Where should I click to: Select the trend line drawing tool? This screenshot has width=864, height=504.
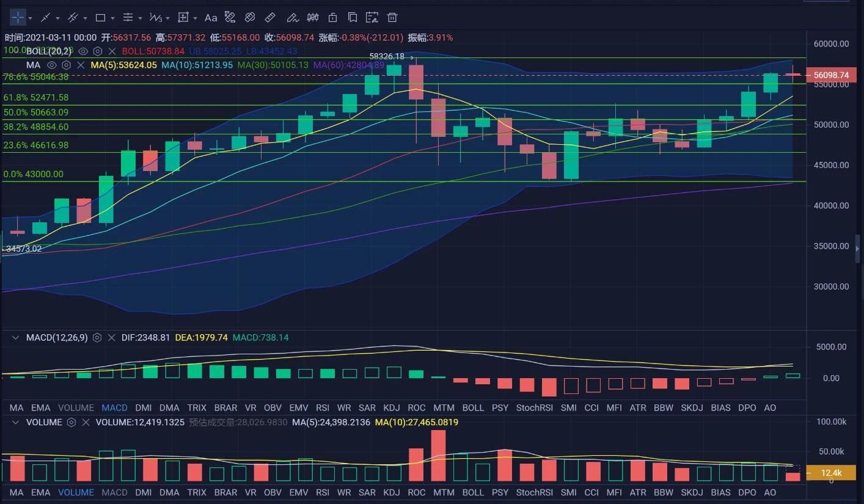[x=46, y=18]
